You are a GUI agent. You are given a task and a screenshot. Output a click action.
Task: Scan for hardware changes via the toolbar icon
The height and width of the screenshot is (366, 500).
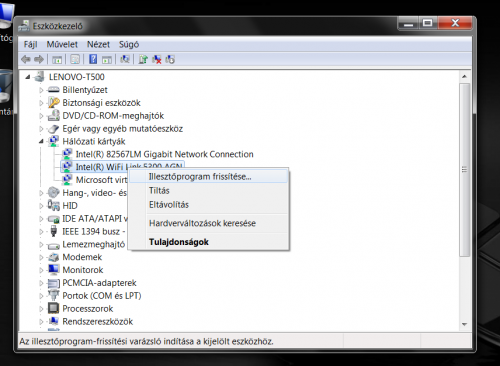(125, 59)
